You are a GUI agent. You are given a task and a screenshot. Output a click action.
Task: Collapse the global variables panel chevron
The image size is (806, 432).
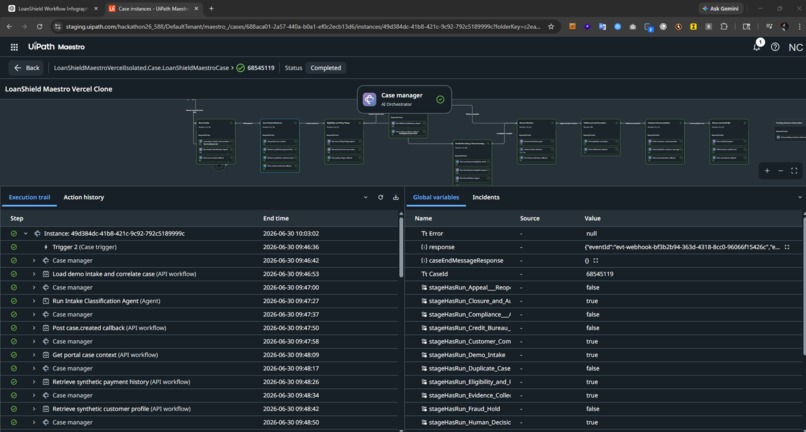tap(800, 197)
